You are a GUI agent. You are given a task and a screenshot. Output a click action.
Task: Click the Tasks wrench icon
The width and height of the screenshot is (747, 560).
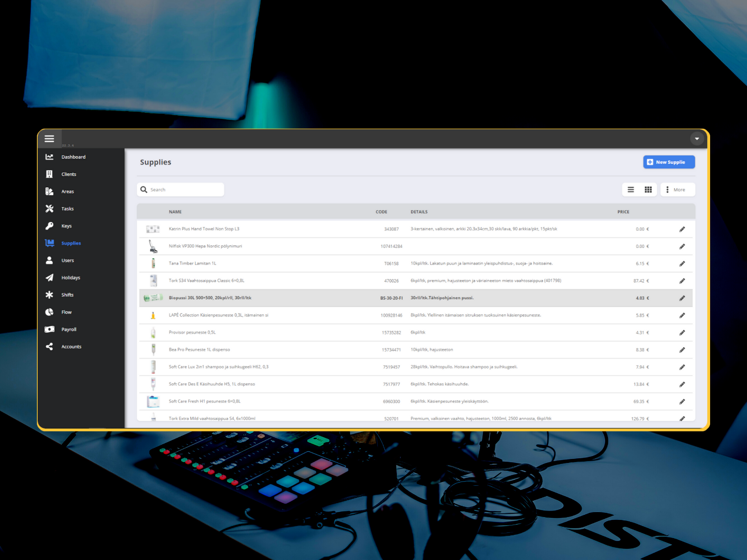tap(49, 209)
